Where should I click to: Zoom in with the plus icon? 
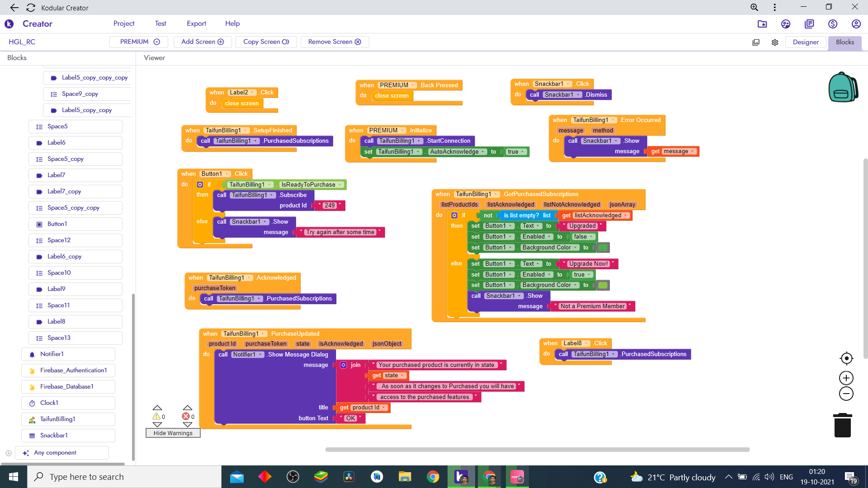(846, 378)
